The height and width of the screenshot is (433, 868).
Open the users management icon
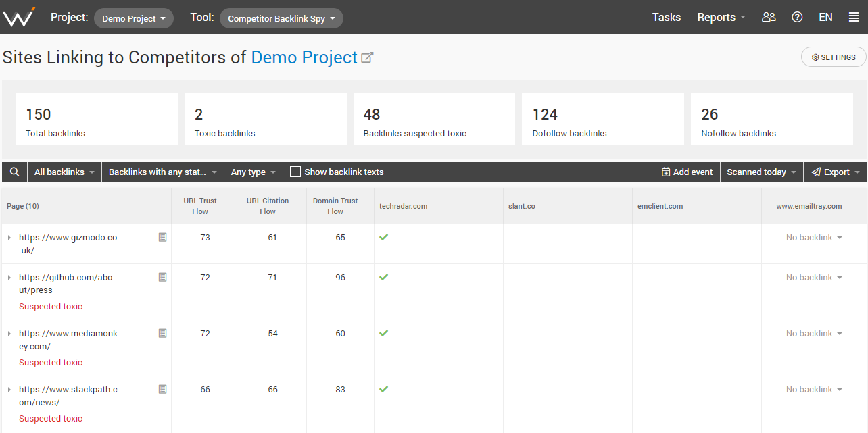point(769,17)
